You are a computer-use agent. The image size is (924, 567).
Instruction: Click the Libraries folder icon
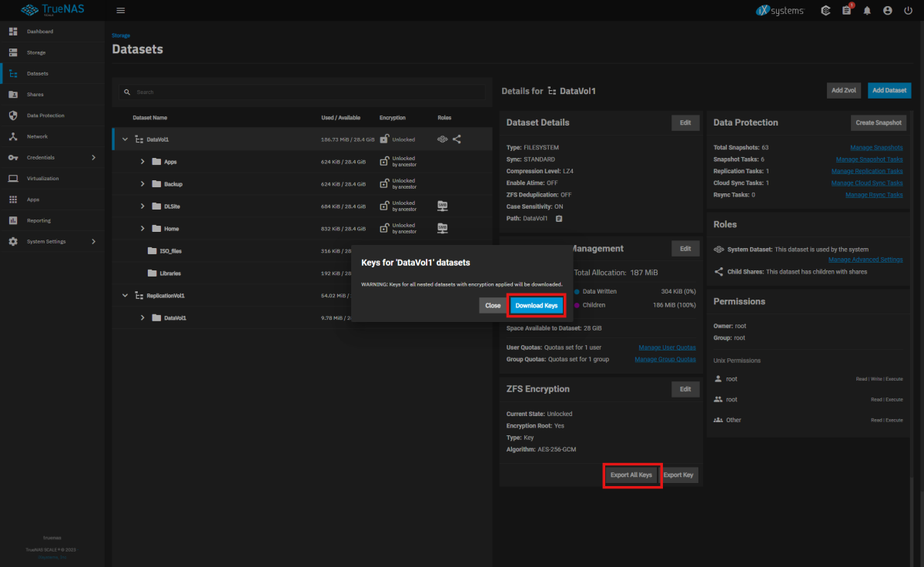pos(152,273)
